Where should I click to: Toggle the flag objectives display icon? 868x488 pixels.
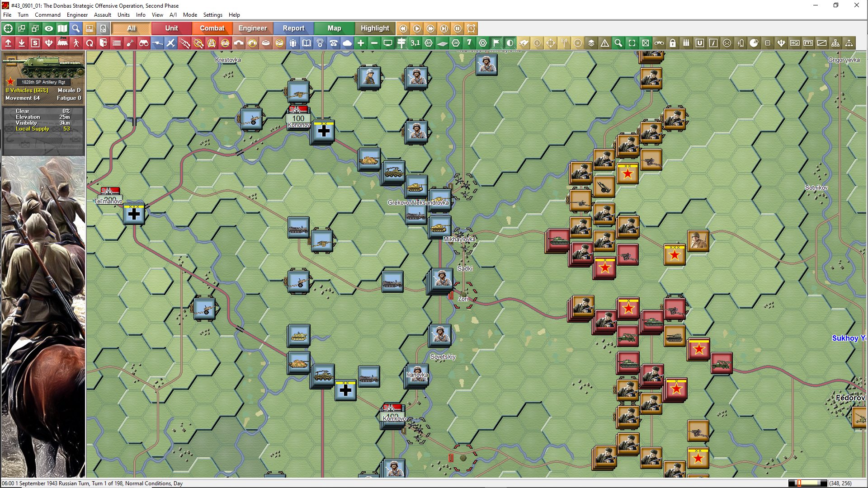coord(496,43)
